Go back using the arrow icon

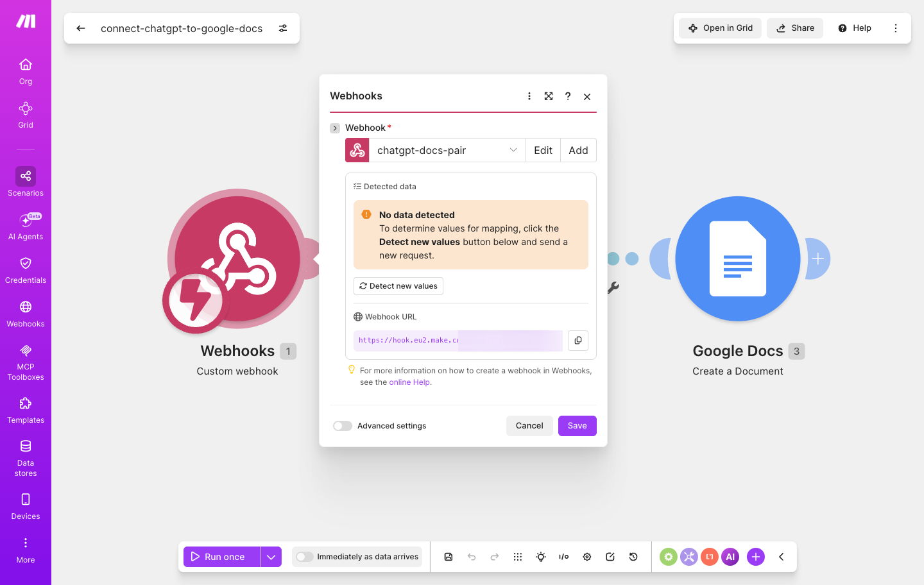[81, 28]
